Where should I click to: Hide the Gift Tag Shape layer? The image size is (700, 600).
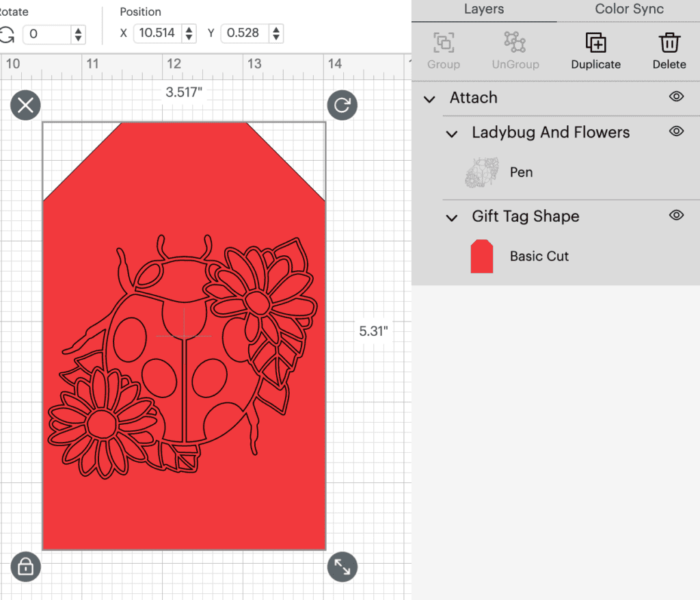tap(676, 216)
